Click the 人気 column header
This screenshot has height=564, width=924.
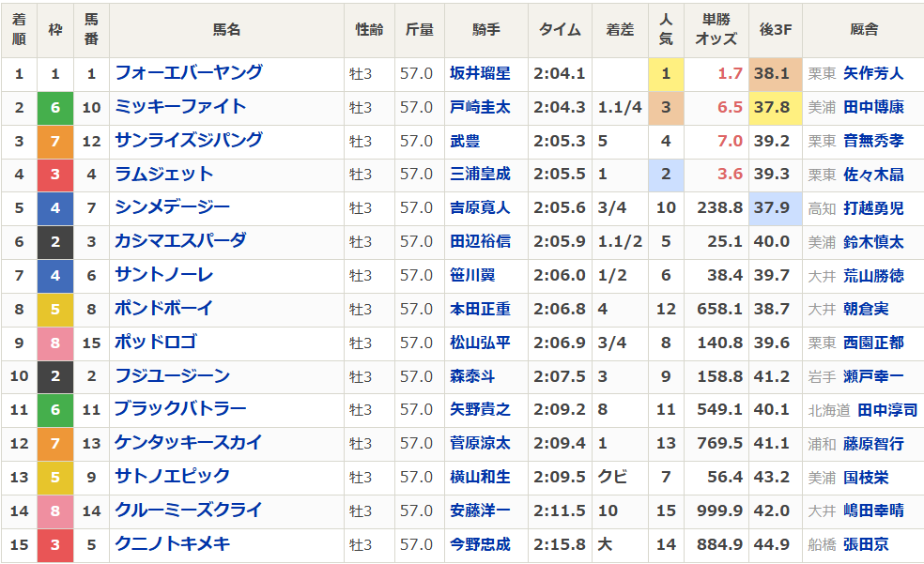click(666, 29)
